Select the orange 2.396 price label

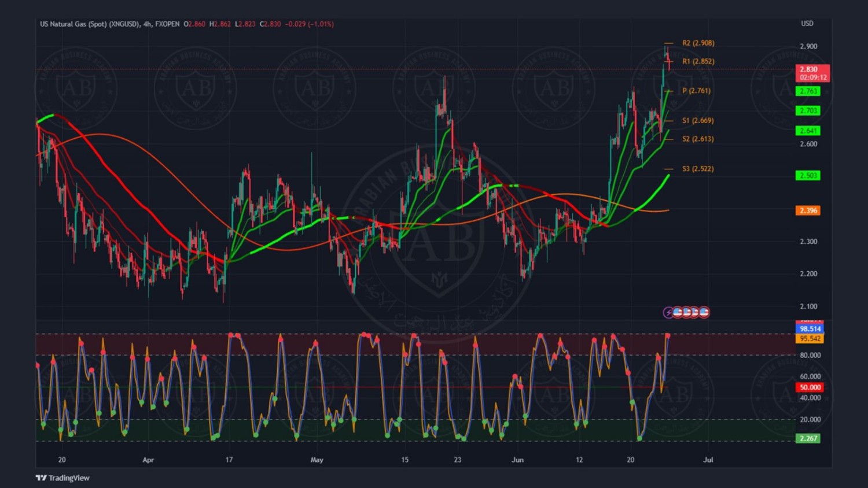(808, 210)
